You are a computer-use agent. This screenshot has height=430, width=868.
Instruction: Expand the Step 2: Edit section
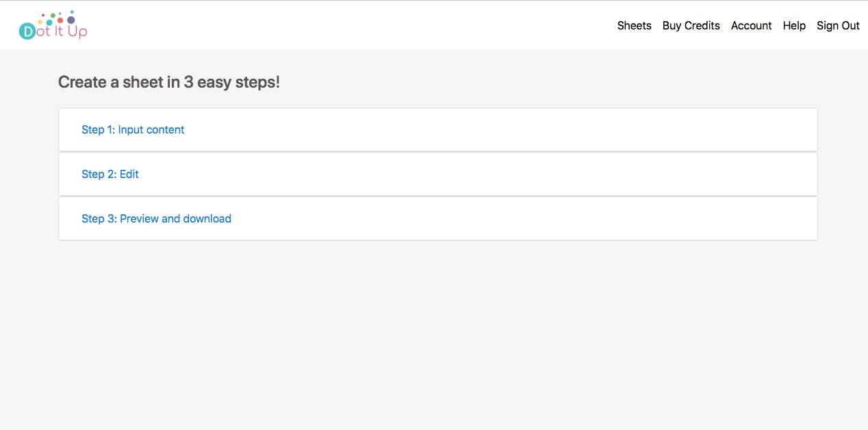110,174
